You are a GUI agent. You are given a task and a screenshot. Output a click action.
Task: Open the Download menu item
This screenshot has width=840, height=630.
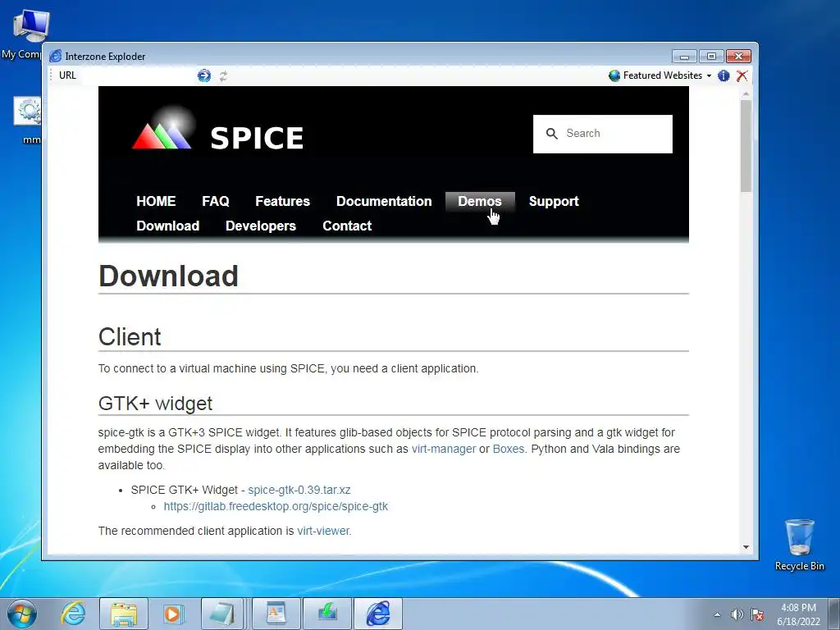[x=167, y=226]
